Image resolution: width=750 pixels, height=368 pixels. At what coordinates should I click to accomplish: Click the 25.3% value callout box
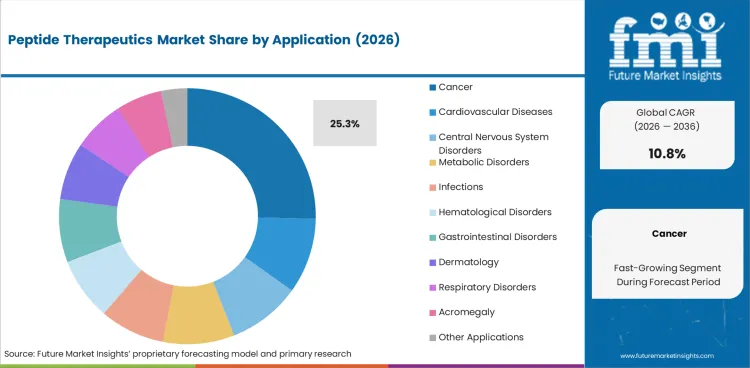[345, 123]
